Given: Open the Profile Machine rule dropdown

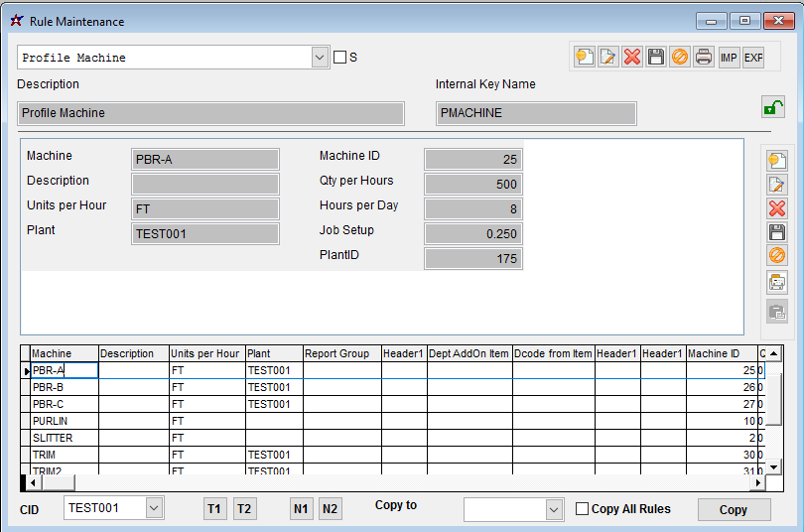Looking at the screenshot, I should (x=320, y=58).
